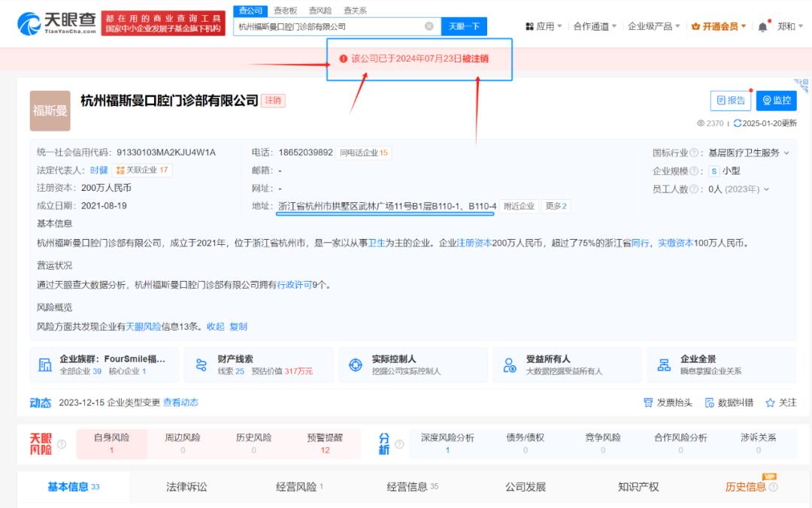
Task: Click the refresh icon beside 2025-01-20更新
Action: [738, 123]
